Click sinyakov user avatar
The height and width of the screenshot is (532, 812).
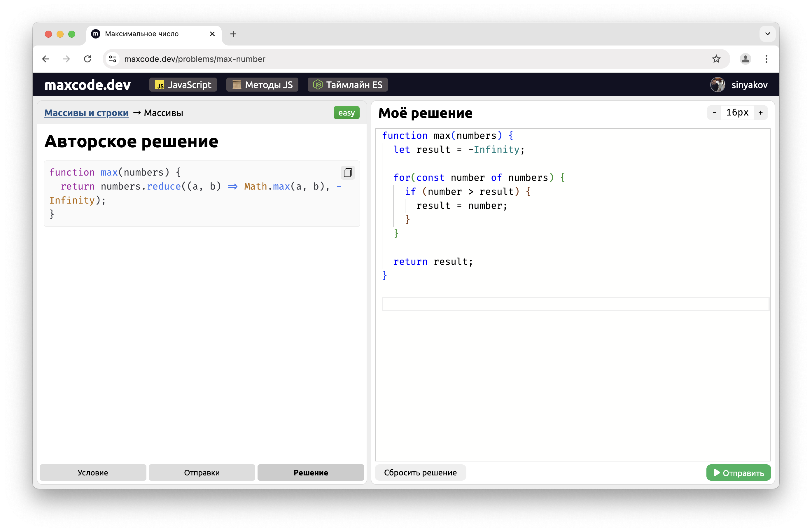717,85
